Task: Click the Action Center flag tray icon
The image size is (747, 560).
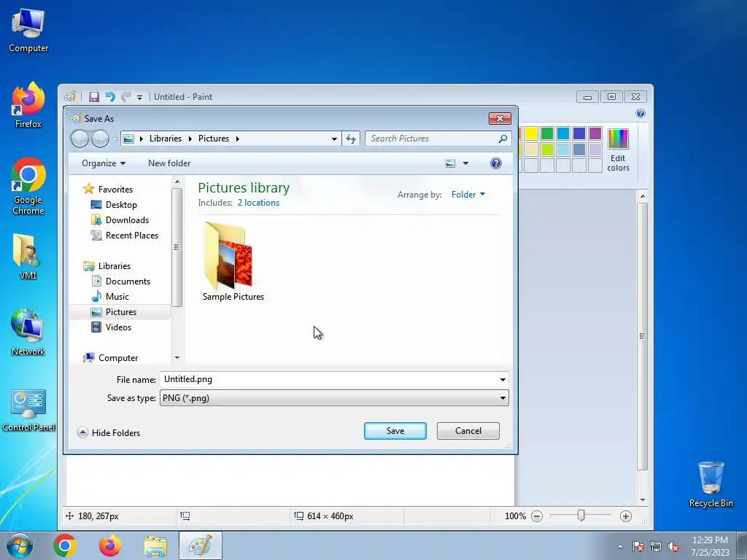Action: (x=638, y=546)
